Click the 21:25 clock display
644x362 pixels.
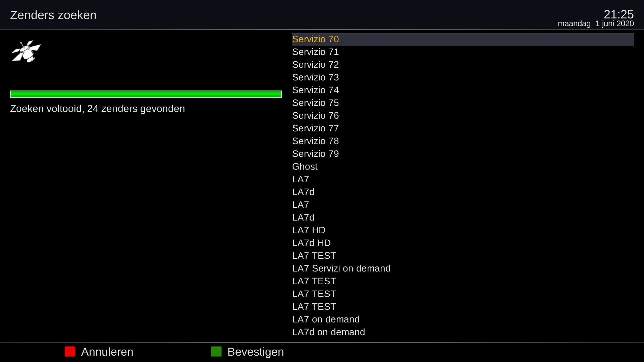[619, 14]
